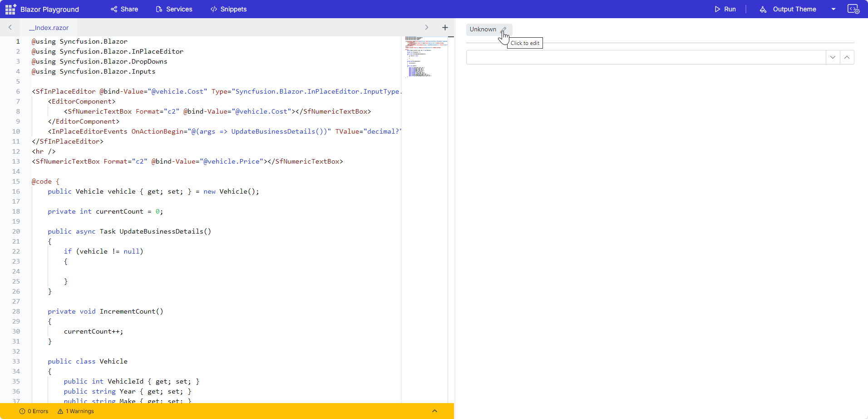Focus the numeric text box input

[645, 57]
